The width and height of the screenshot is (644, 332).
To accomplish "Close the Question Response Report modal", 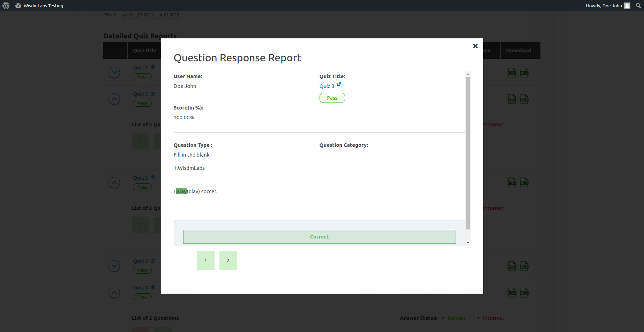I will [x=475, y=46].
